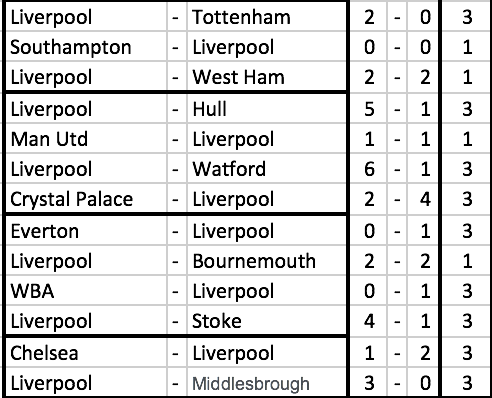Select the Middlesbrough cell
492x398 pixels.
point(266,383)
